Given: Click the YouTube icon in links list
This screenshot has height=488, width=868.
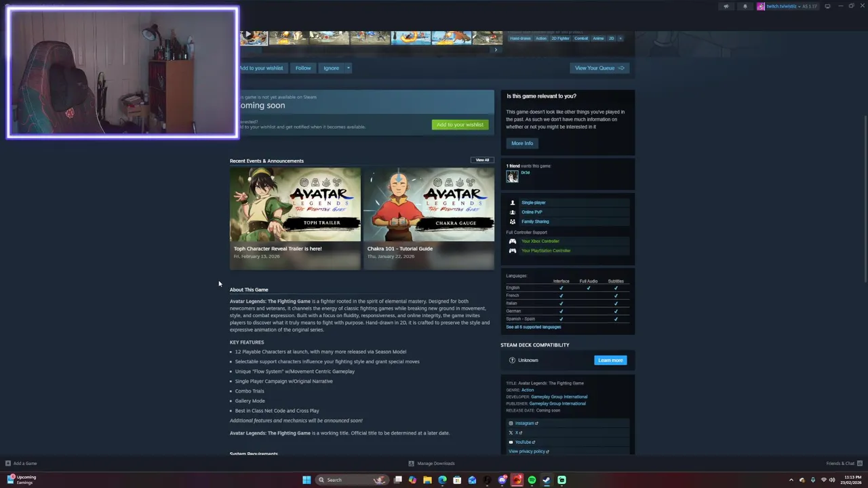Looking at the screenshot, I should tap(511, 442).
